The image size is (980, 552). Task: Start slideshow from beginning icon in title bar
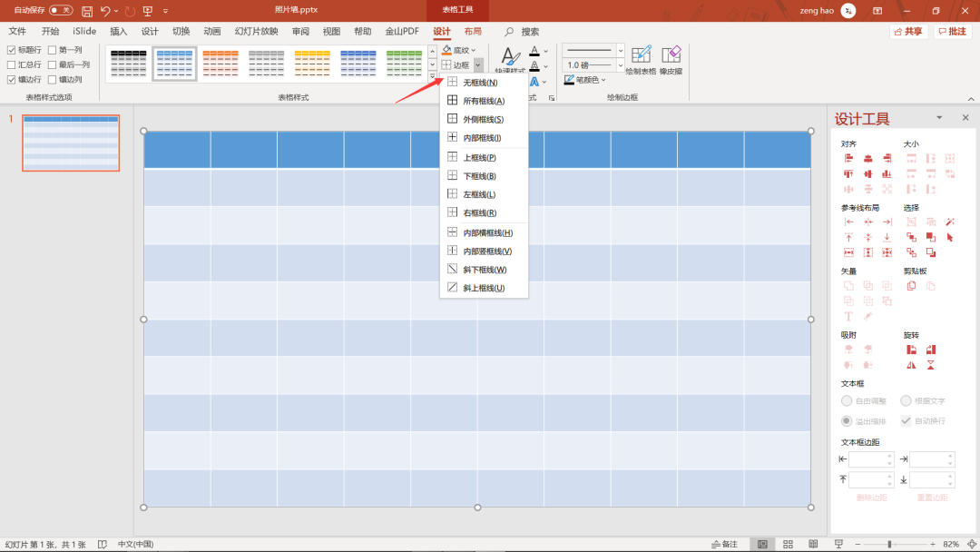click(148, 11)
